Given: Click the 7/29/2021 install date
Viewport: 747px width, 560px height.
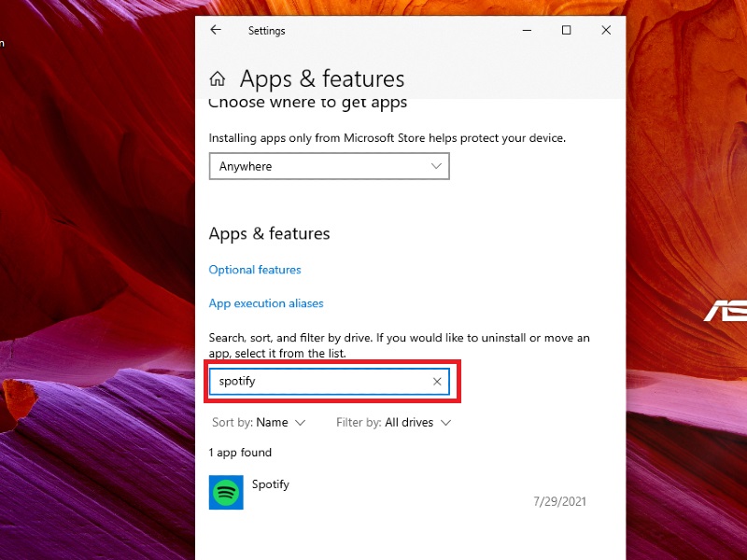Looking at the screenshot, I should click(x=559, y=501).
